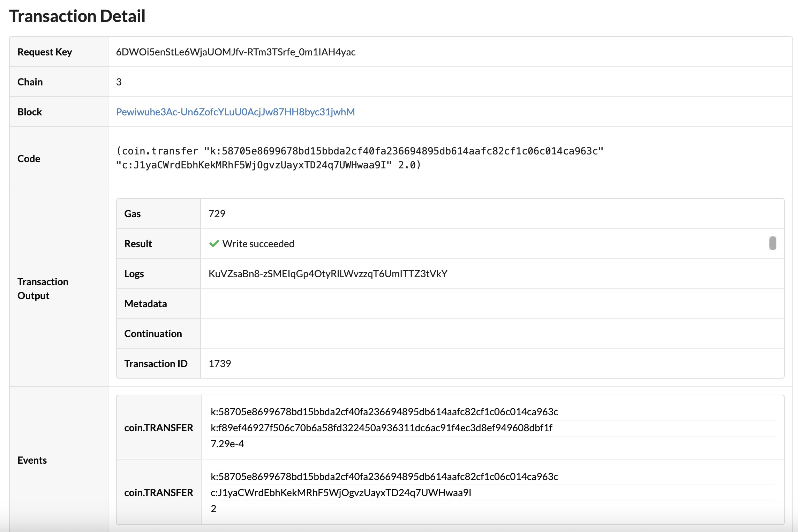
Task: Click the Events row header label
Action: coord(32,460)
